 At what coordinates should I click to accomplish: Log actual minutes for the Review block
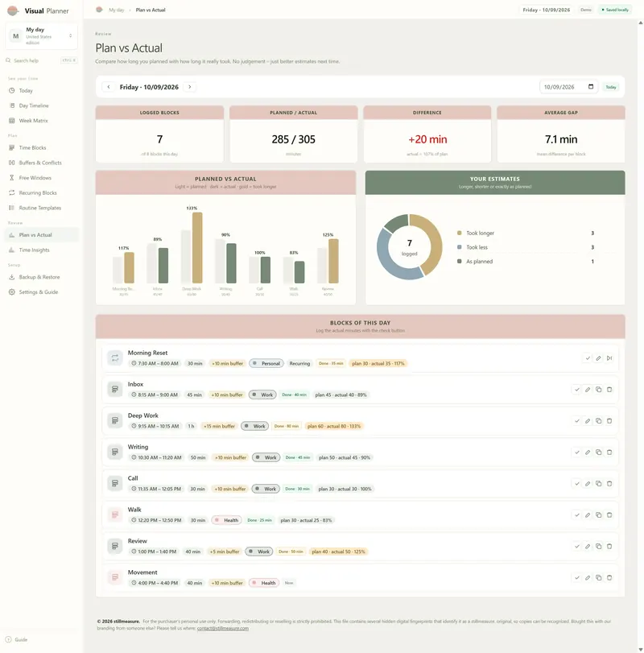click(576, 547)
